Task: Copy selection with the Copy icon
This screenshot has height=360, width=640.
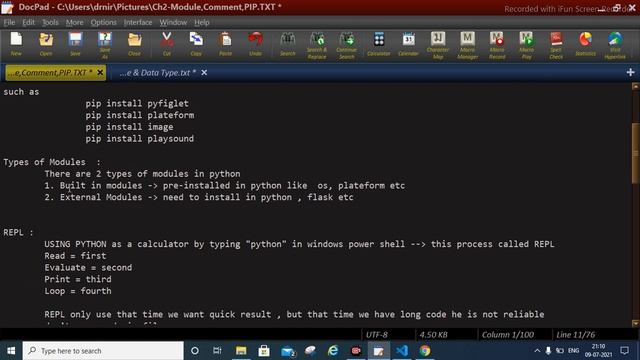Action: tap(196, 44)
